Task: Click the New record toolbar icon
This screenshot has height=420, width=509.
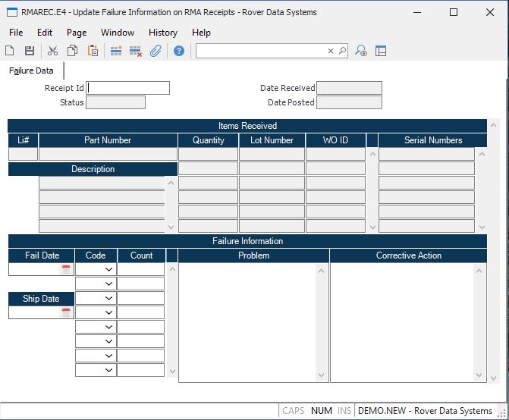Action: pyautogui.click(x=10, y=51)
